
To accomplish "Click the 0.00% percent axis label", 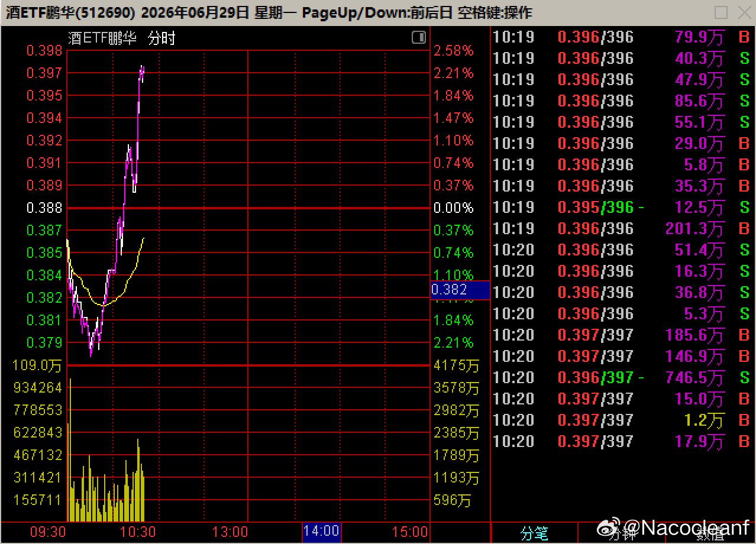I will click(454, 208).
